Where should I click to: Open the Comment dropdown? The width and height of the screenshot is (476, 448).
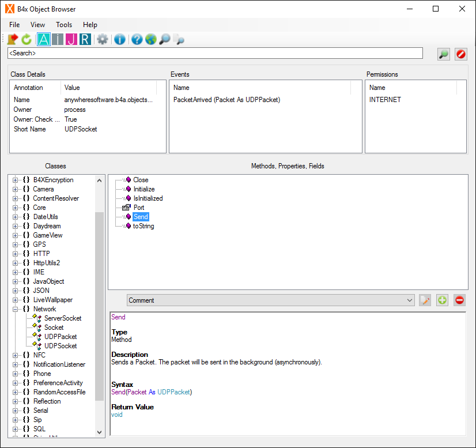tap(270, 300)
